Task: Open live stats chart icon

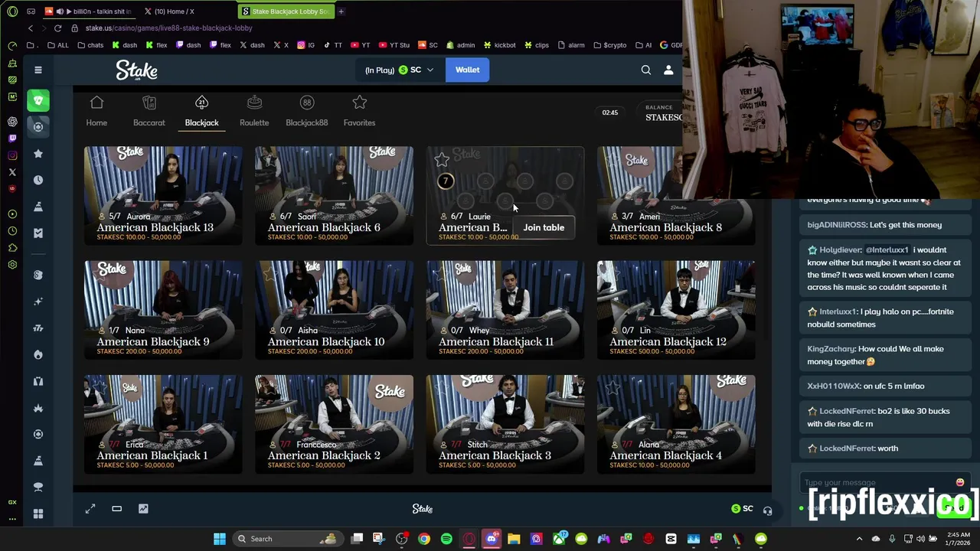Action: point(143,508)
